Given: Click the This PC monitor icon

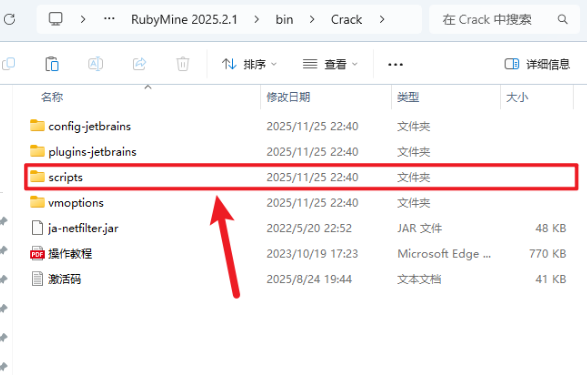Looking at the screenshot, I should pyautogui.click(x=56, y=19).
